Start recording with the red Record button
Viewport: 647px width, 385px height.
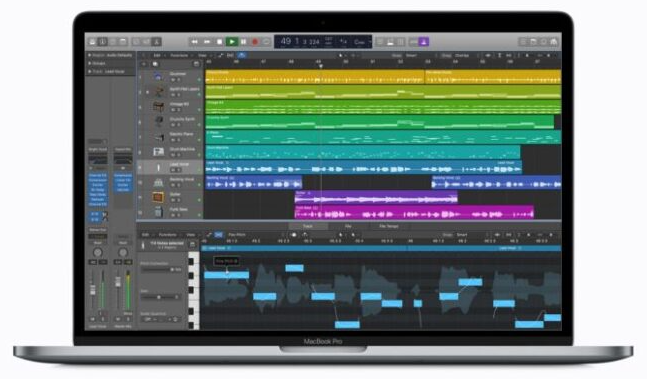(x=255, y=42)
